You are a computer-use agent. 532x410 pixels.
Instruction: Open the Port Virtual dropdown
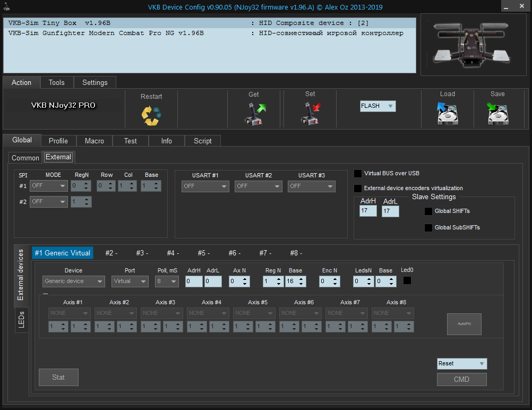point(130,281)
